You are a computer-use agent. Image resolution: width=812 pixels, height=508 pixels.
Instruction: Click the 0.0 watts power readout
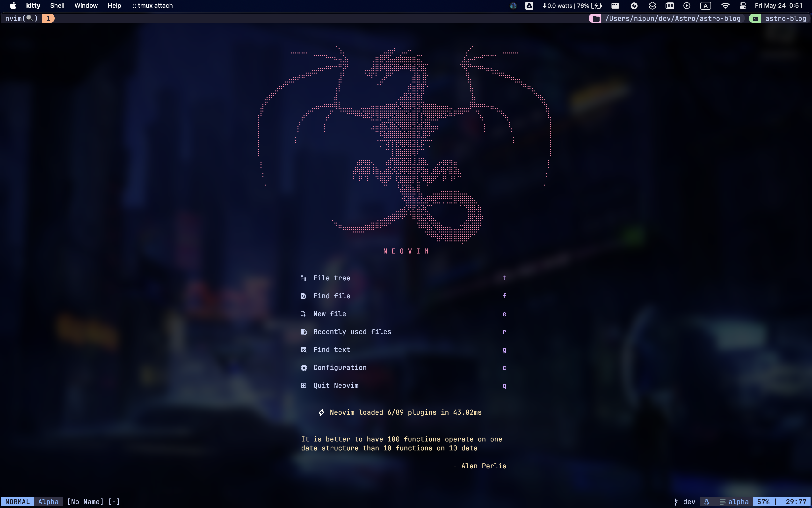tap(557, 6)
